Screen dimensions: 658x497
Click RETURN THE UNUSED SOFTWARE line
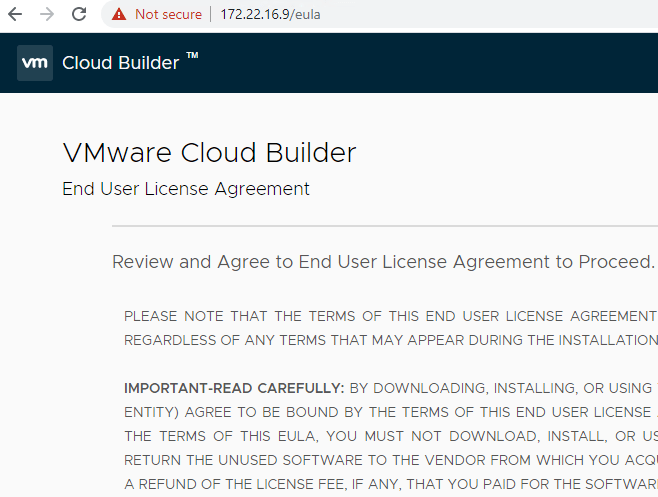pos(391,460)
